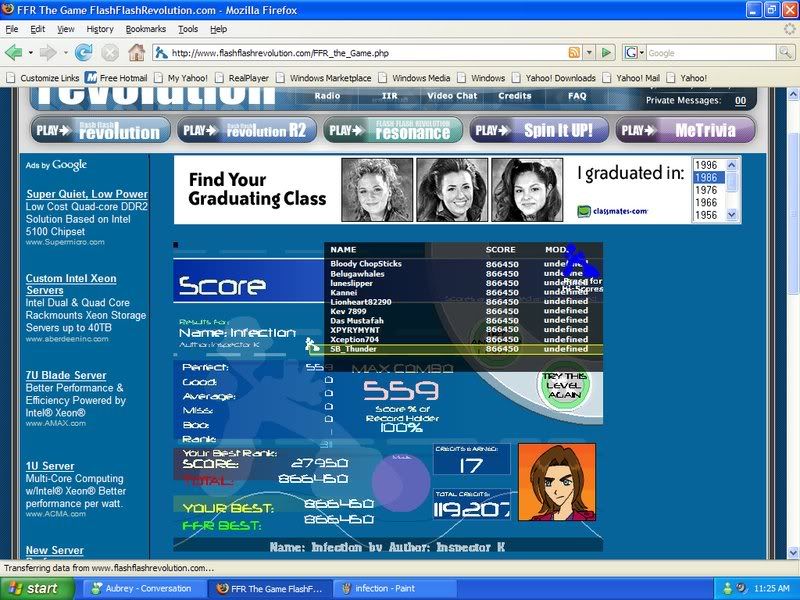Go to the Home page icon
Screen dimensions: 800x600
tap(136, 52)
